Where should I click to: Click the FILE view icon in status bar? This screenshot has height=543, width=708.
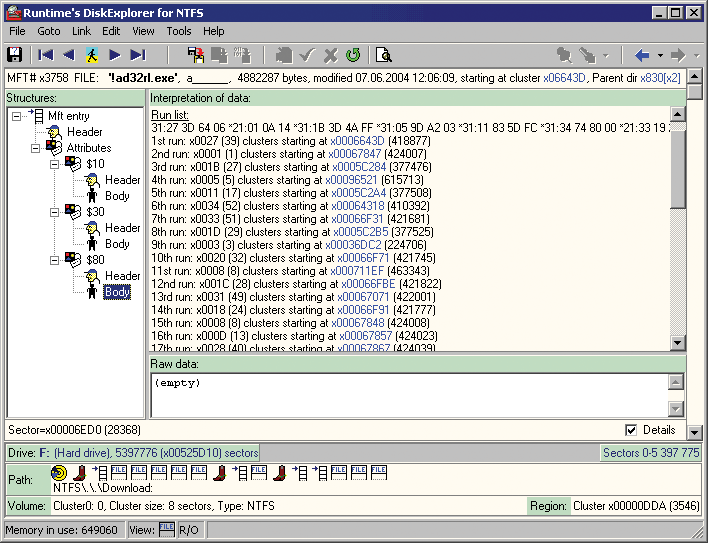tap(167, 529)
